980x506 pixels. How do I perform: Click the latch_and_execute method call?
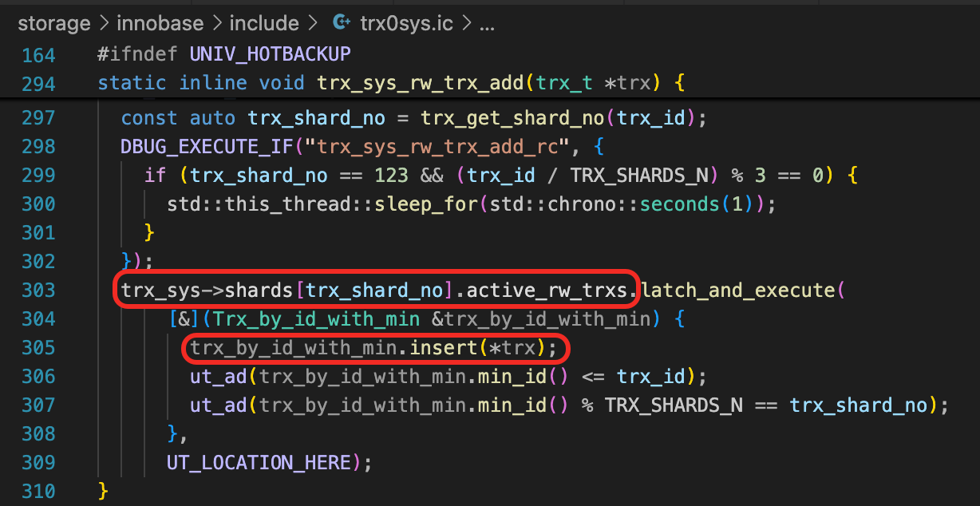tap(737, 291)
